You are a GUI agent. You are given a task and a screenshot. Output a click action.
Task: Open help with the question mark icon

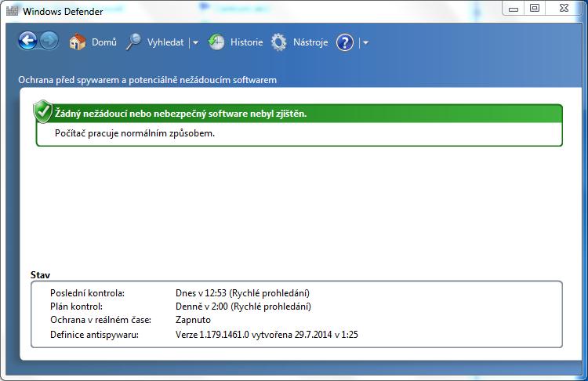(345, 42)
